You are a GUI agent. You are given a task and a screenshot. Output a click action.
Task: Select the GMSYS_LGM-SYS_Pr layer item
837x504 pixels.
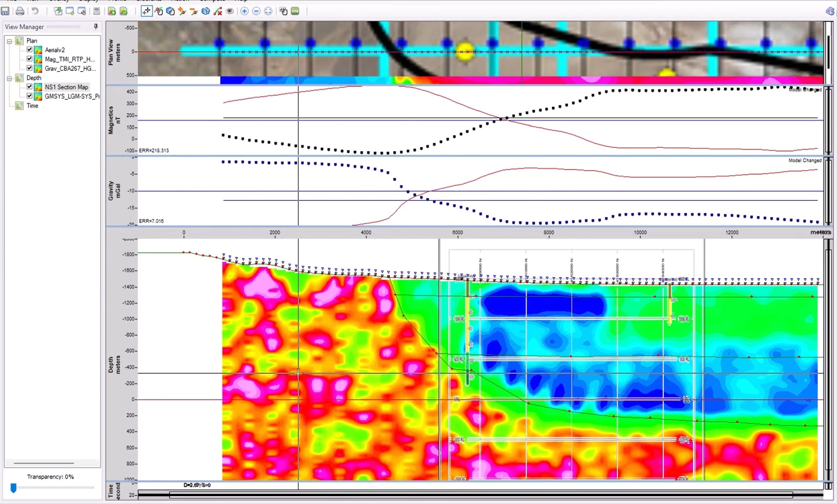(72, 96)
